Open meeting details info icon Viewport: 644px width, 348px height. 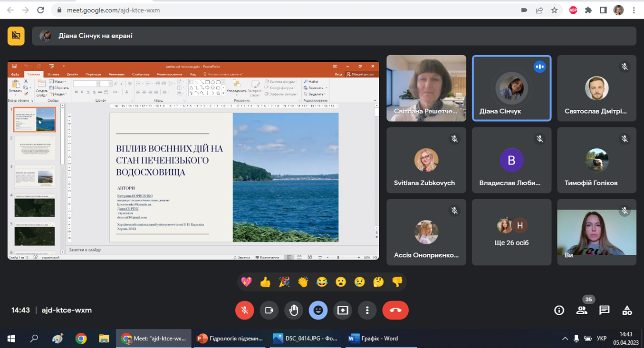point(559,310)
